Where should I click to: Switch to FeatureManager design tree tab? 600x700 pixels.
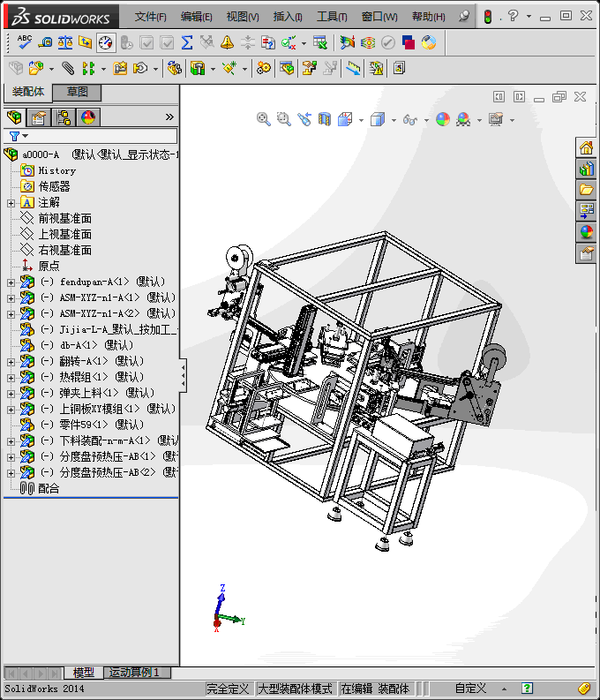[x=14, y=117]
